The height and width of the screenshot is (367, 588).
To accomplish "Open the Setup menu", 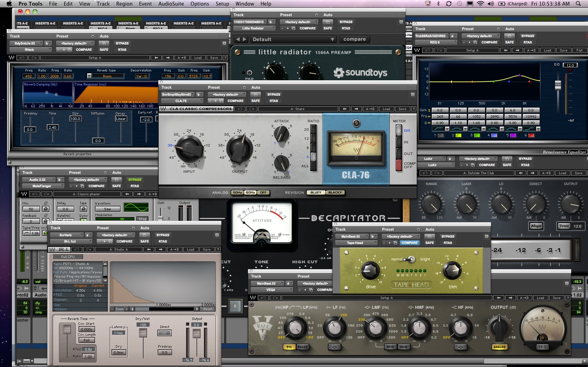I will (222, 4).
